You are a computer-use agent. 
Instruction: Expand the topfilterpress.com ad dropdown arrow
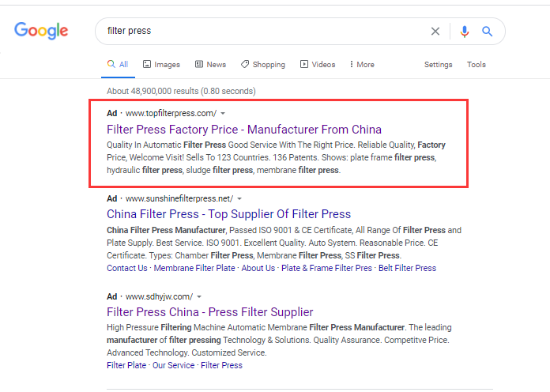[x=223, y=113]
